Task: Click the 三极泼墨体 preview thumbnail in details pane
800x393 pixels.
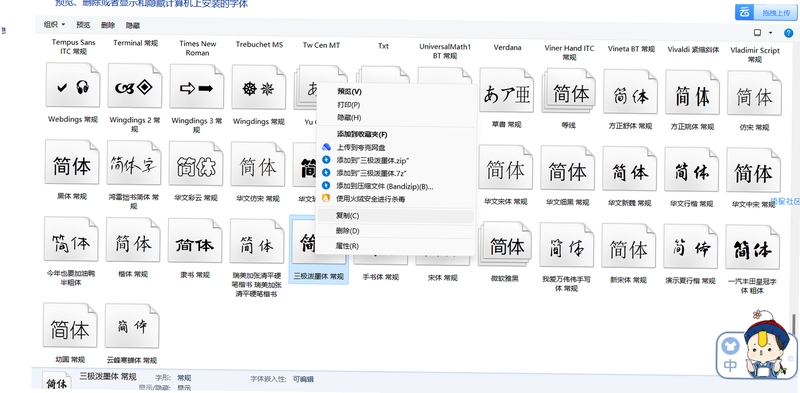Action: point(56,382)
